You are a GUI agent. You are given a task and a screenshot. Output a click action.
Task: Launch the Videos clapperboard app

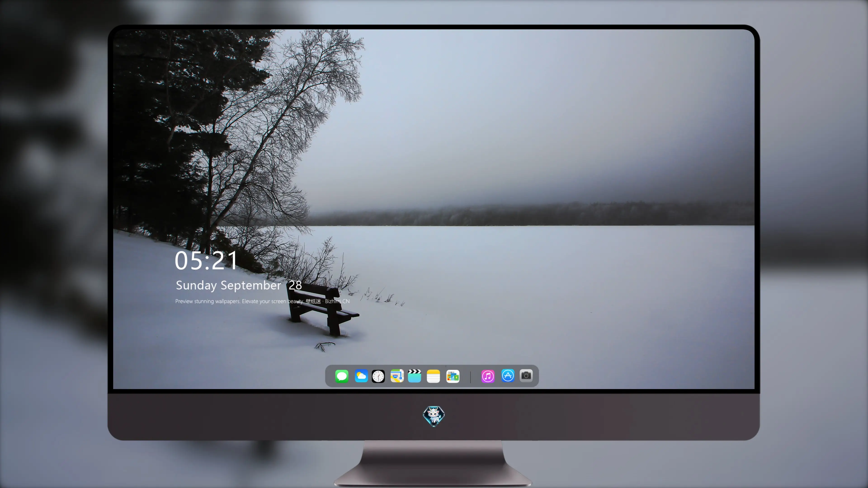[x=415, y=376]
